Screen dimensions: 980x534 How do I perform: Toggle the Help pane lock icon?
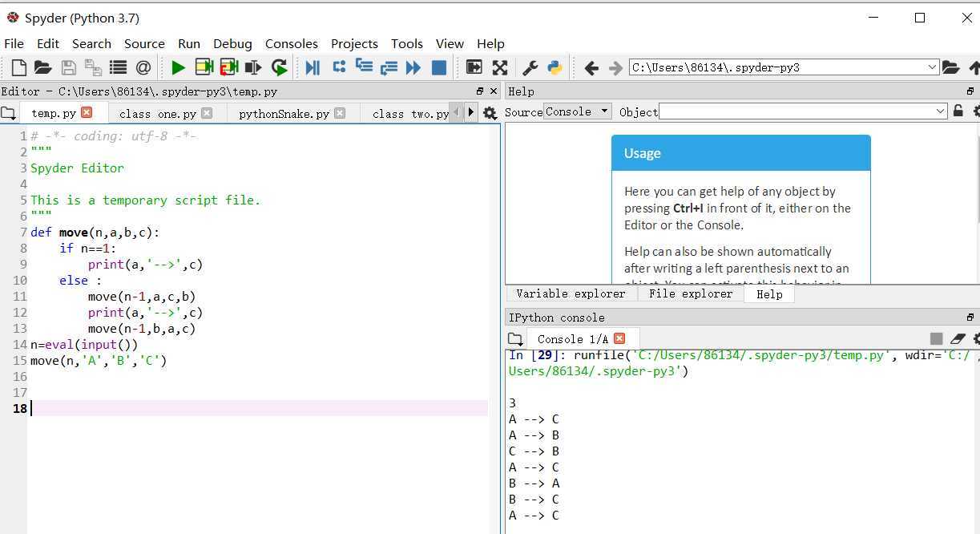pyautogui.click(x=958, y=111)
